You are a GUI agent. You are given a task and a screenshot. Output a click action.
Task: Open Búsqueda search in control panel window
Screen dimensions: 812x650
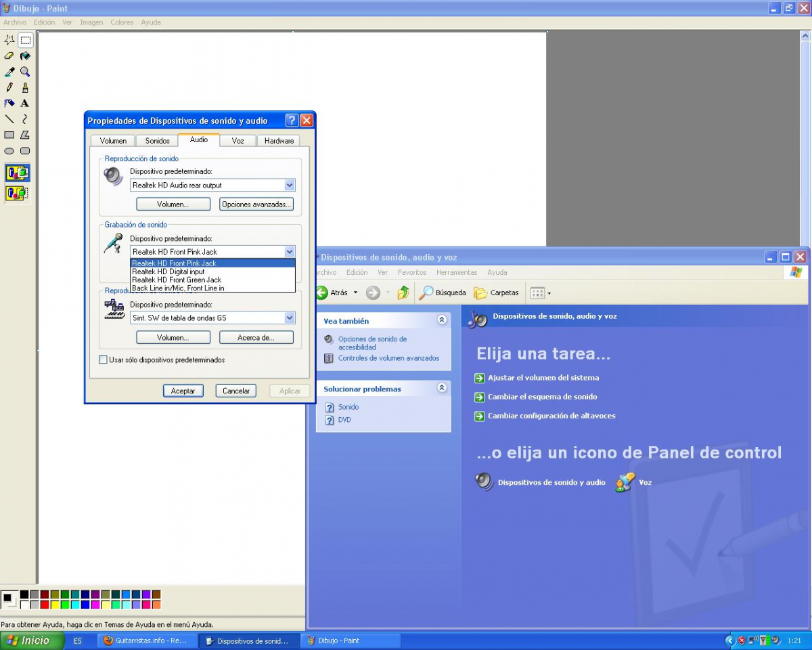click(x=443, y=292)
